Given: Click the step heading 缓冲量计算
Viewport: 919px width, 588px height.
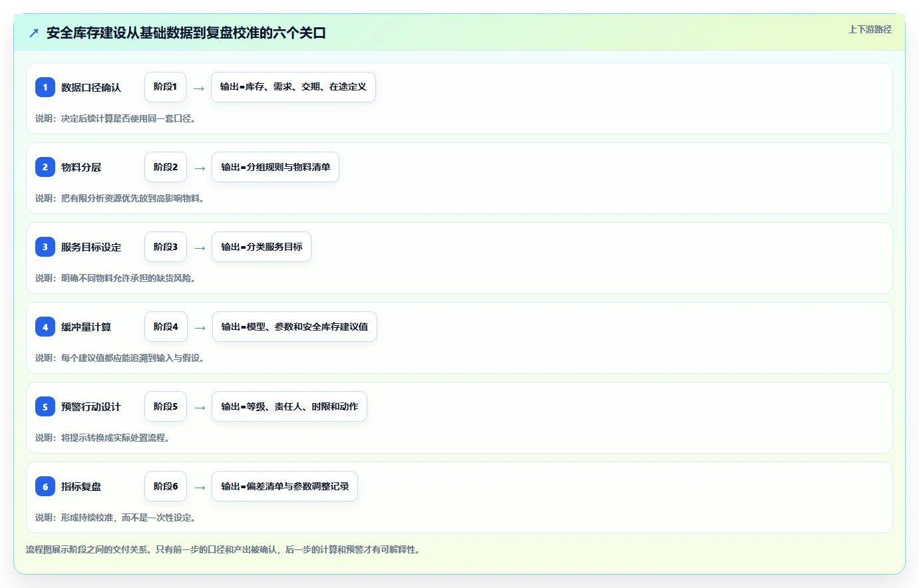Looking at the screenshot, I should tap(87, 327).
